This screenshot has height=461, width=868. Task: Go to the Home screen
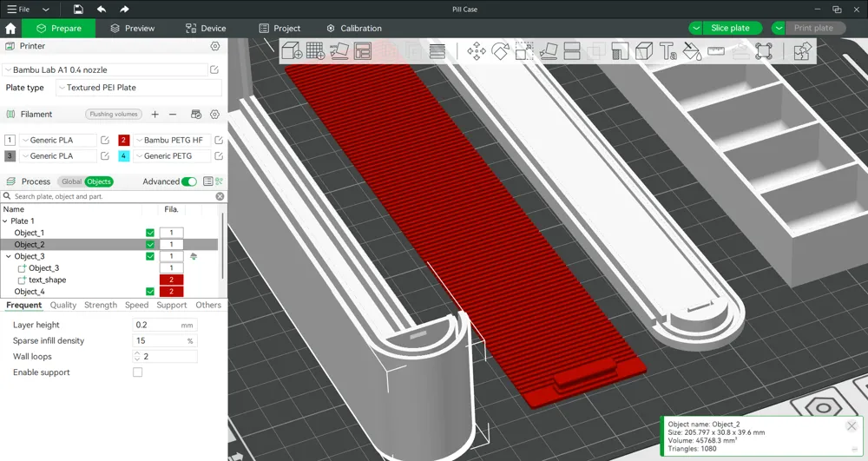[x=10, y=29]
